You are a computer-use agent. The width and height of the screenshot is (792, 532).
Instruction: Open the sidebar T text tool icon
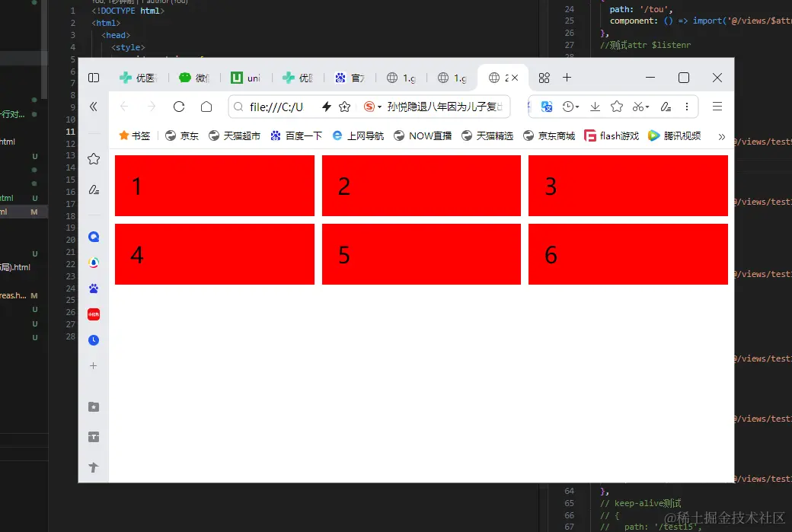94,437
